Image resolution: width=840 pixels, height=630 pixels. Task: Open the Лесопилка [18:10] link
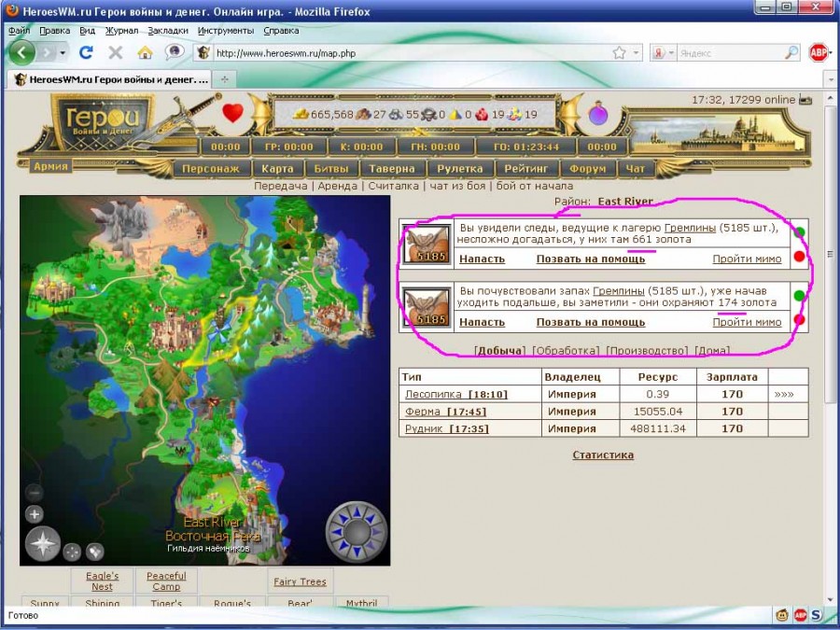click(x=455, y=394)
